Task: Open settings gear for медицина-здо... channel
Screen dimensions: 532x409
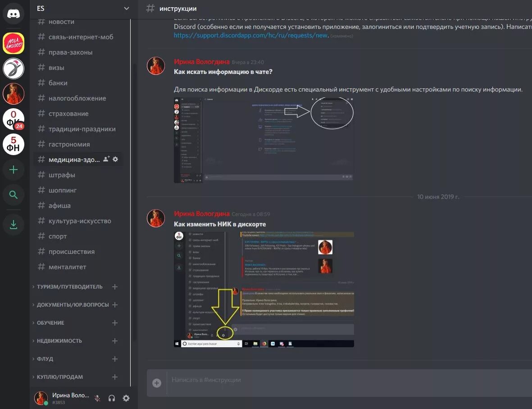Action: point(115,159)
